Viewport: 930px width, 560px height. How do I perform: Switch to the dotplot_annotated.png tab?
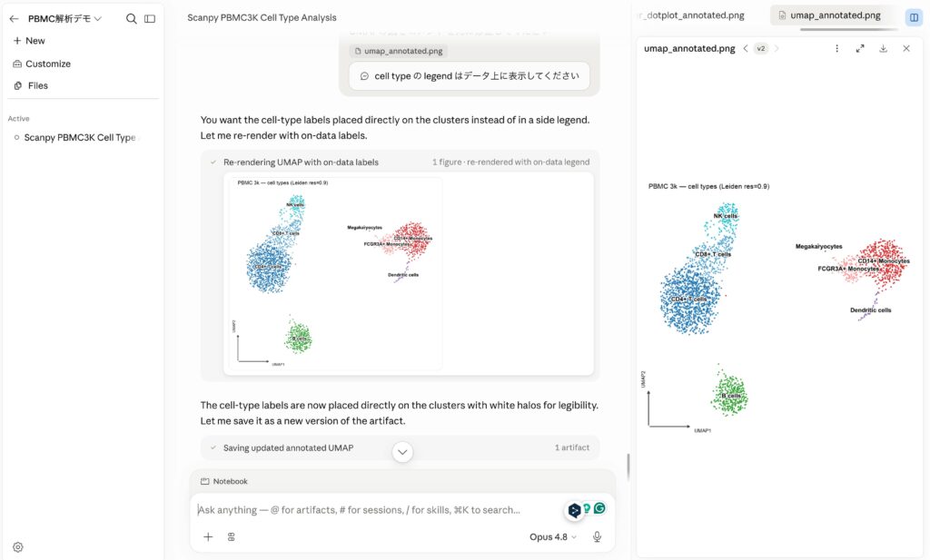tap(693, 15)
